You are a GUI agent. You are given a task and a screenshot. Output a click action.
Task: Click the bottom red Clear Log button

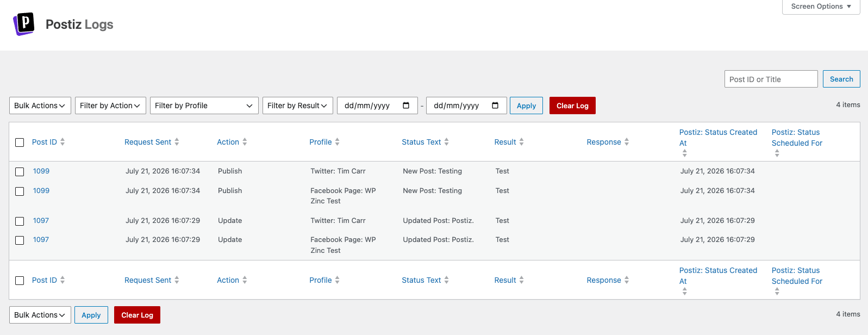tap(137, 315)
